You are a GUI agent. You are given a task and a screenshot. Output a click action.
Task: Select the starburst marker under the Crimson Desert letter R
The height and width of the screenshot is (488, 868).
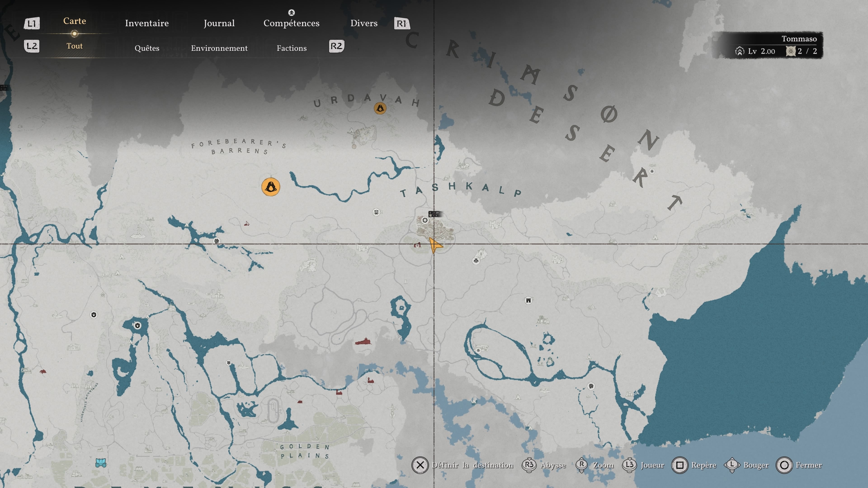click(652, 171)
